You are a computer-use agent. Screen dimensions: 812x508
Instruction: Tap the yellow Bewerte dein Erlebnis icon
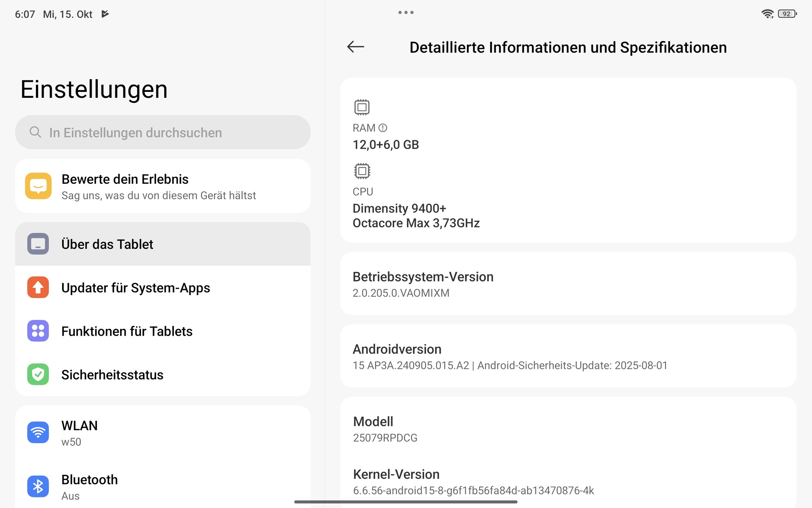pyautogui.click(x=38, y=186)
